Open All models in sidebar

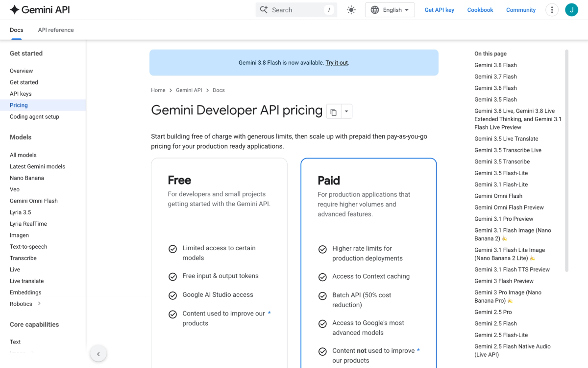point(23,155)
